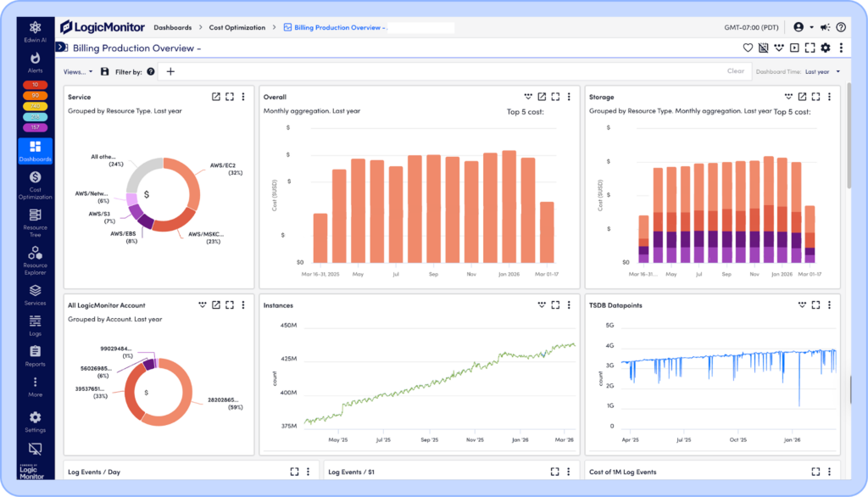This screenshot has height=497, width=868.
Task: Open the Reports sidebar item
Action: (x=35, y=355)
